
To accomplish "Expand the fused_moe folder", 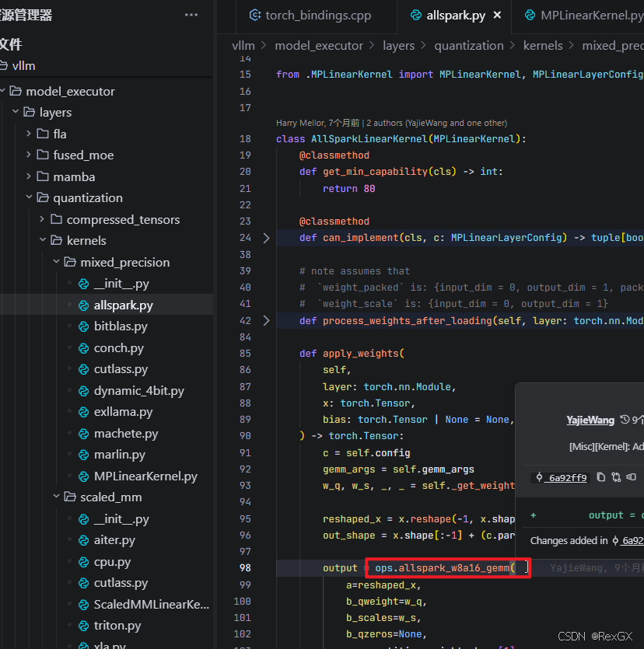I will coord(29,155).
